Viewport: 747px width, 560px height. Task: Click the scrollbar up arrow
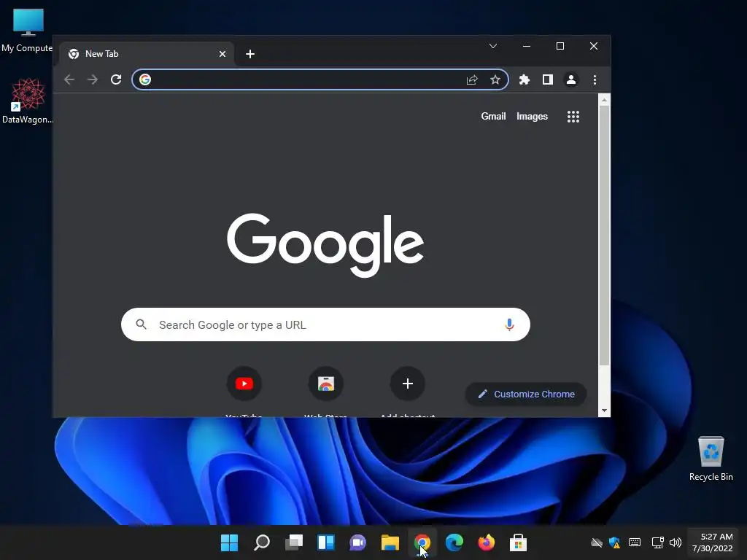(x=604, y=100)
